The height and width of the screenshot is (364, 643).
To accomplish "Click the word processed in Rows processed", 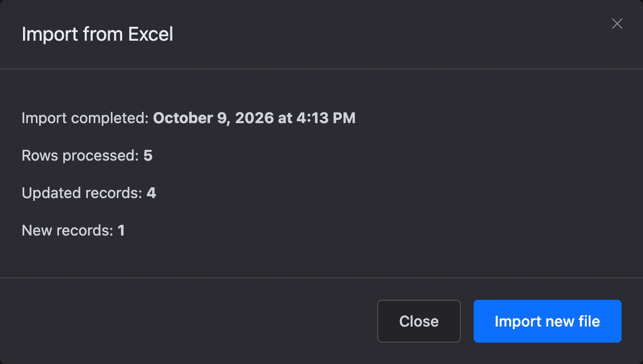I will (x=101, y=156).
